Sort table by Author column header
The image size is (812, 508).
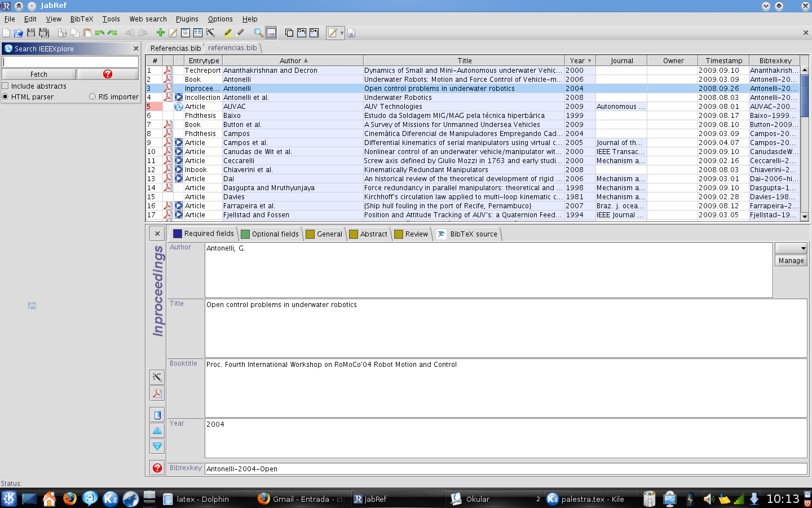[293, 60]
